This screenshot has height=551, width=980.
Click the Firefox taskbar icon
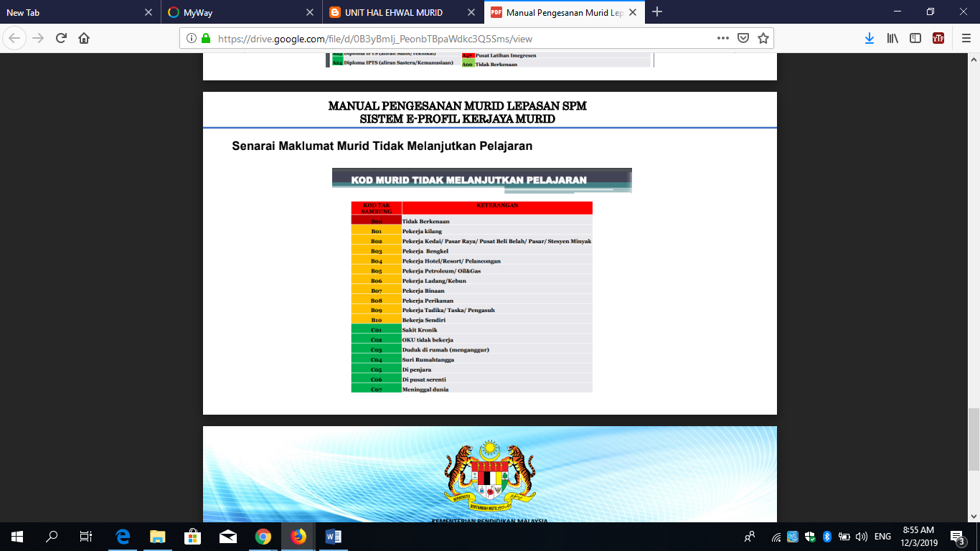(298, 536)
